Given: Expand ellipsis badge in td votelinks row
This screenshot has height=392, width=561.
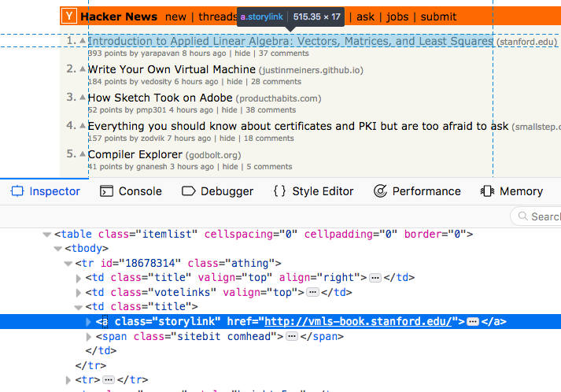Looking at the screenshot, I should pos(312,293).
